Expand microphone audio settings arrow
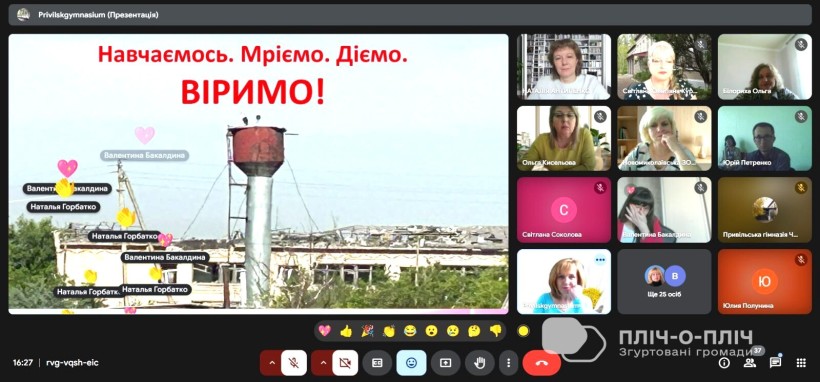820x382 pixels. click(271, 363)
